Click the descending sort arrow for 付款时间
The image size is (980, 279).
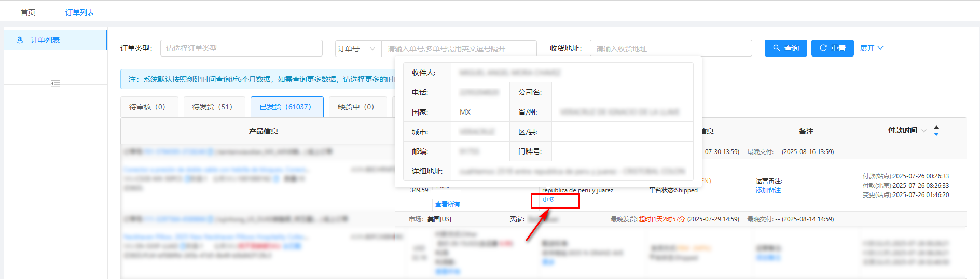click(936, 134)
